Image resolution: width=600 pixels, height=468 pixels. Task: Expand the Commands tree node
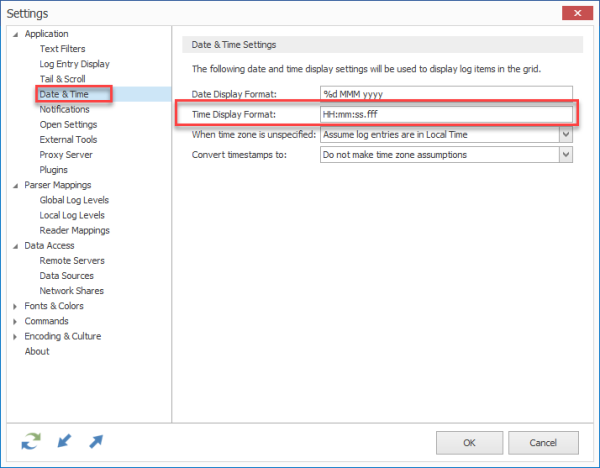click(x=15, y=321)
